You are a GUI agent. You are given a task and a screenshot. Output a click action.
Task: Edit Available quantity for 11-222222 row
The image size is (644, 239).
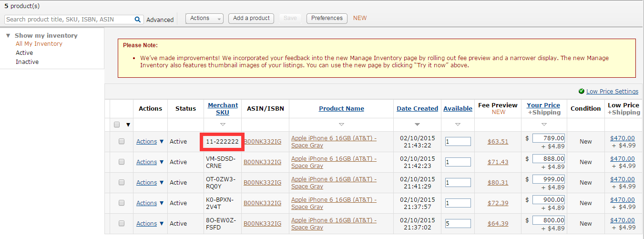[x=458, y=142]
